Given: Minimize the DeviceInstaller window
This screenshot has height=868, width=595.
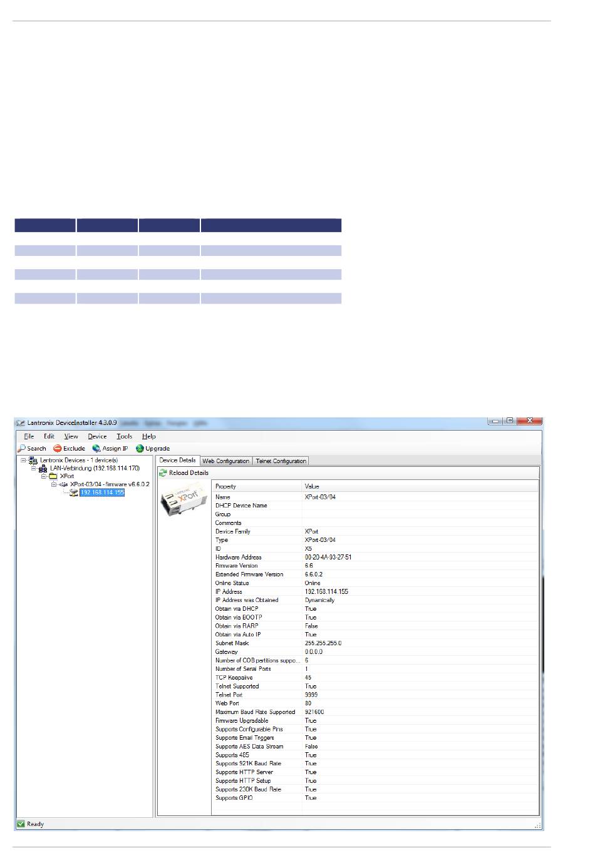Looking at the screenshot, I should coord(496,422).
